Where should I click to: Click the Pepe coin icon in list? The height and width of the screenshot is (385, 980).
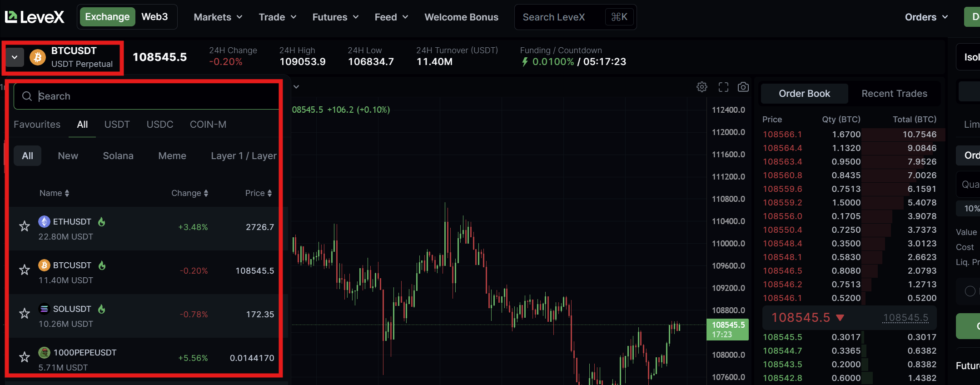point(44,352)
